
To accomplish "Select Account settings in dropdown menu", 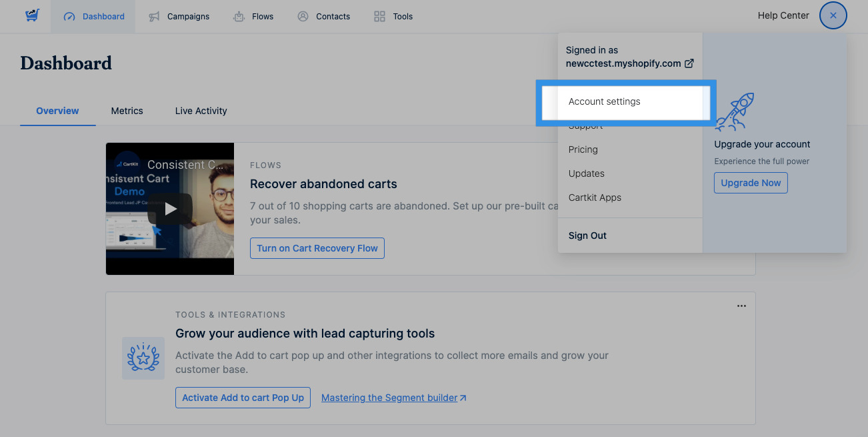I will pyautogui.click(x=604, y=101).
